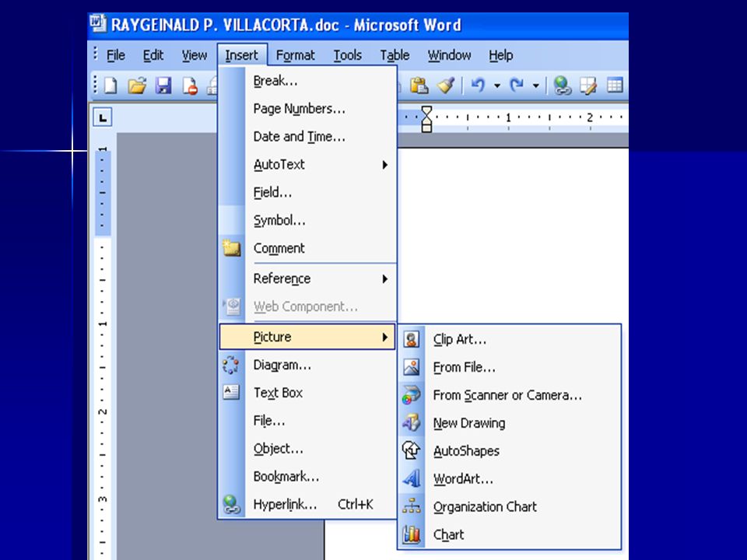This screenshot has width=747, height=560.
Task: Click the Insert Hyperlink globe toolbar icon
Action: click(562, 86)
